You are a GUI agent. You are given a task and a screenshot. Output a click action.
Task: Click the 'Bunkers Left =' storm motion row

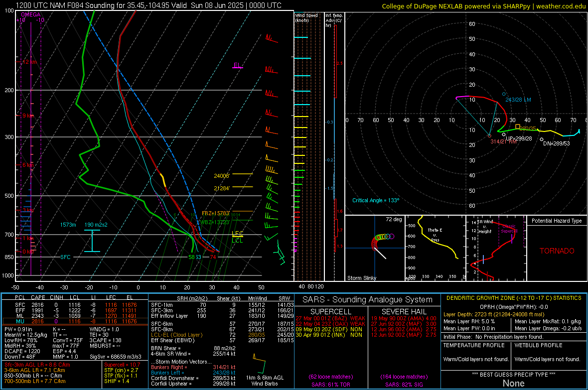[193, 373]
